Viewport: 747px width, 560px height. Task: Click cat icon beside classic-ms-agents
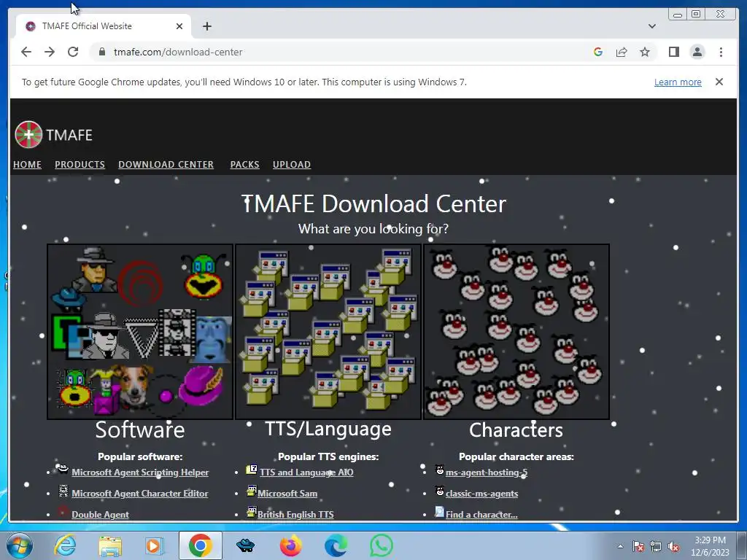(x=440, y=491)
